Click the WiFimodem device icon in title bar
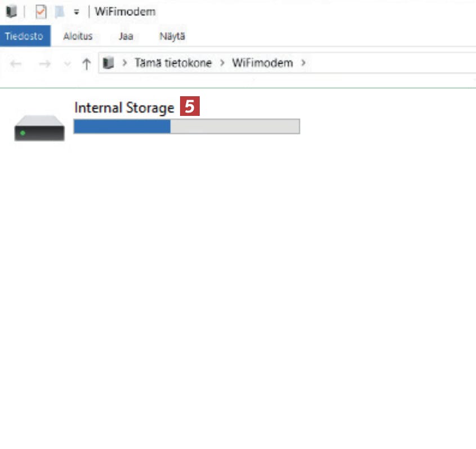The image size is (476, 449). coord(11,11)
